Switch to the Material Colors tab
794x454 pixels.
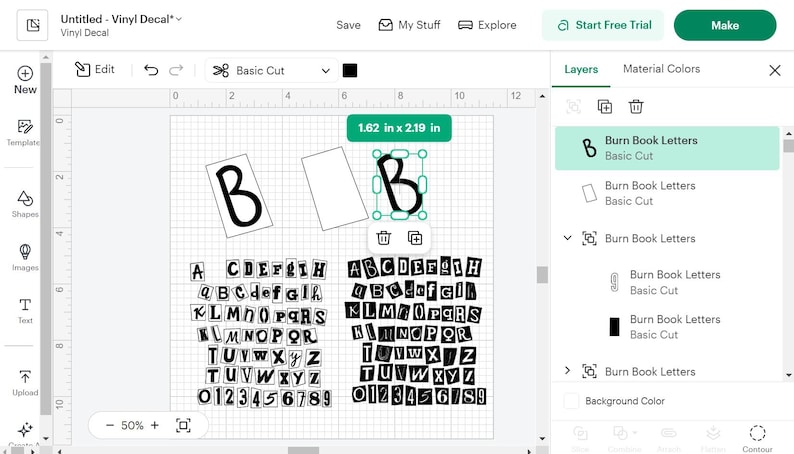pyautogui.click(x=661, y=69)
